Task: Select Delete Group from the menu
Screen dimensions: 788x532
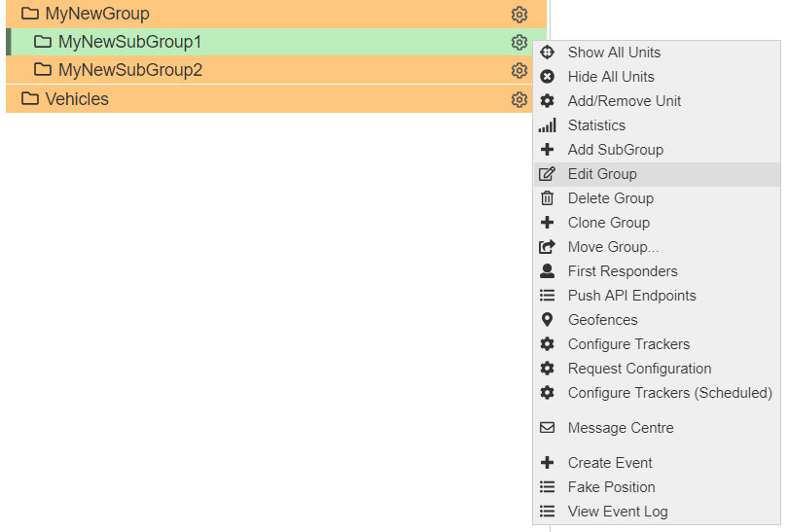Action: tap(657, 198)
